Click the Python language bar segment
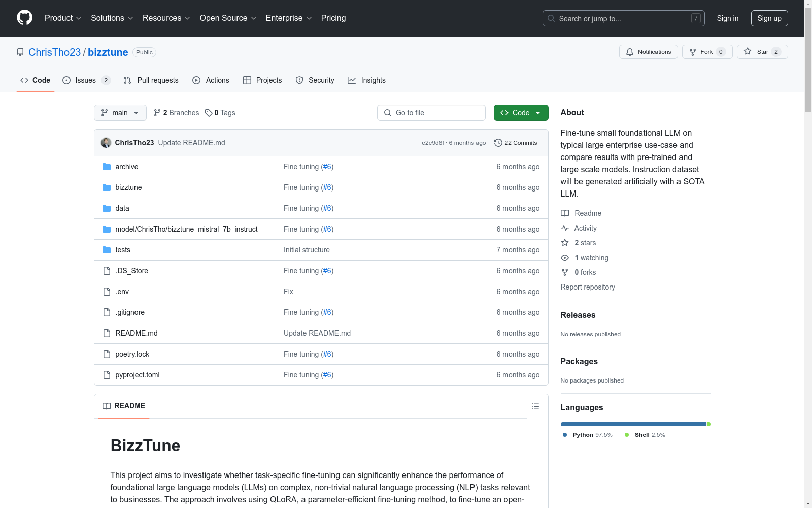The width and height of the screenshot is (812, 508). click(x=633, y=424)
